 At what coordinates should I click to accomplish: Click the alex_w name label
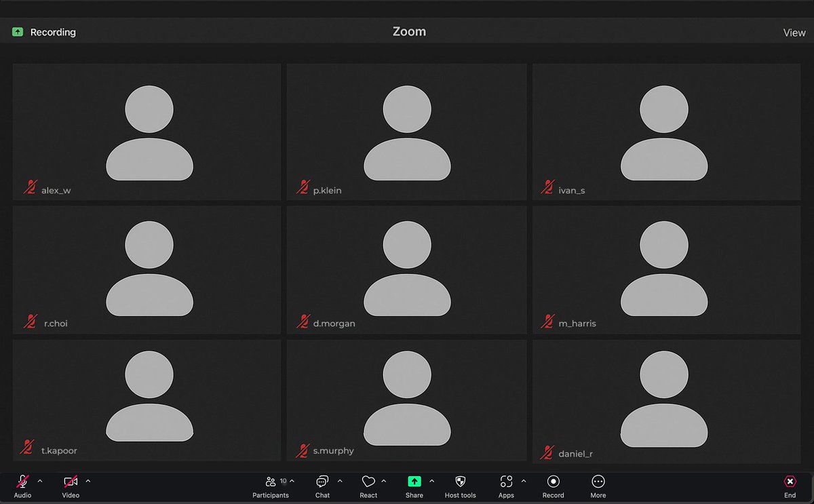[56, 191]
